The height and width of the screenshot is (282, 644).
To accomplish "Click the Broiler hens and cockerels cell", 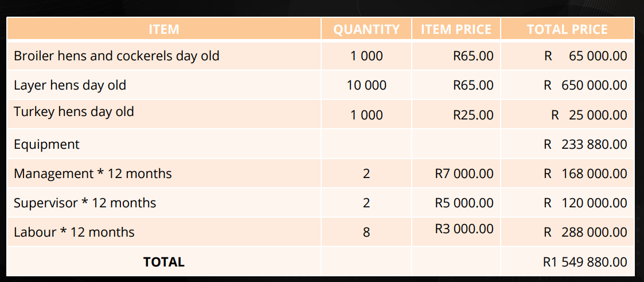I will (x=116, y=56).
